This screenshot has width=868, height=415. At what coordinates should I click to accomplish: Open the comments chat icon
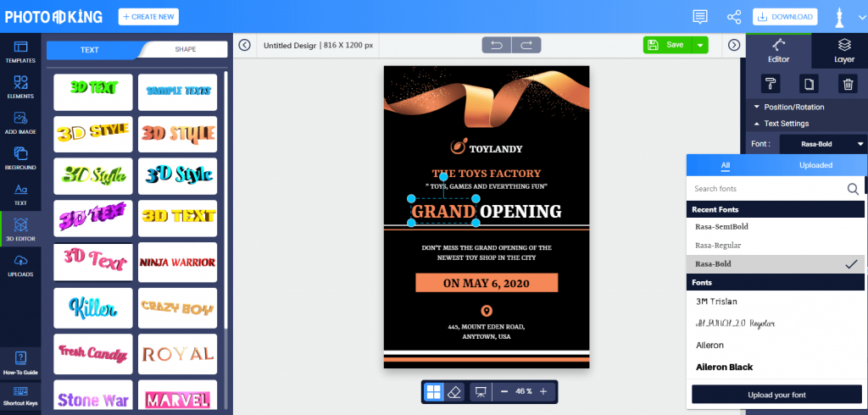pos(700,17)
